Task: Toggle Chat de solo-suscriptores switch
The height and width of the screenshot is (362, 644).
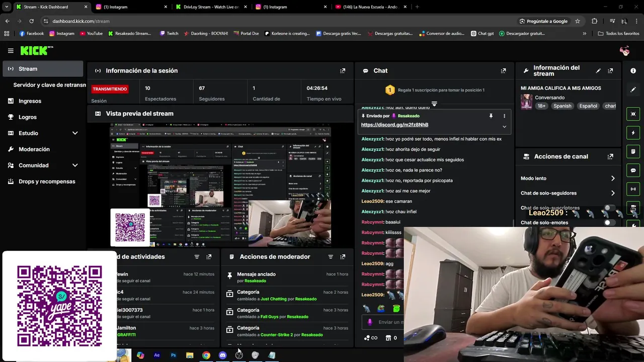Action: click(x=609, y=208)
